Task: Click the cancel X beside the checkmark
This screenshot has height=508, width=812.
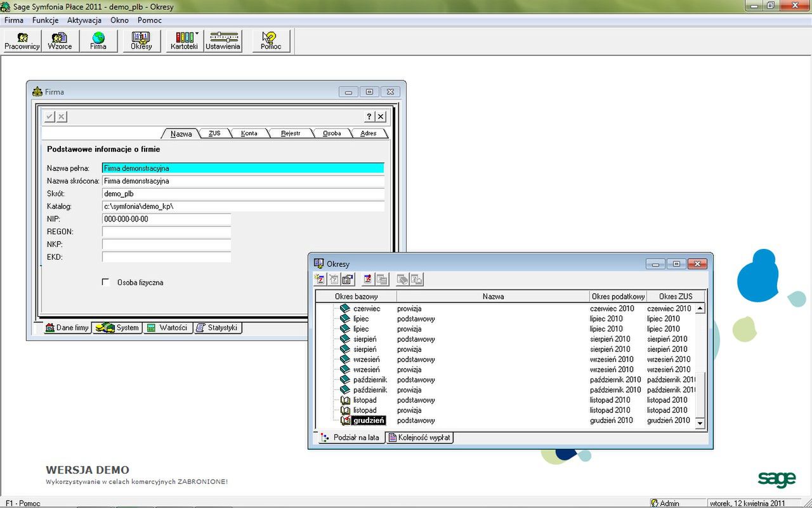Action: click(62, 117)
